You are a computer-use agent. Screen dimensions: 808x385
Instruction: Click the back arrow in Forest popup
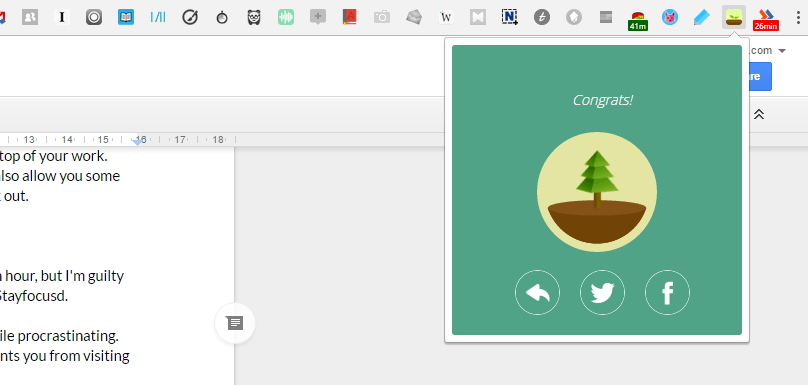coord(537,292)
